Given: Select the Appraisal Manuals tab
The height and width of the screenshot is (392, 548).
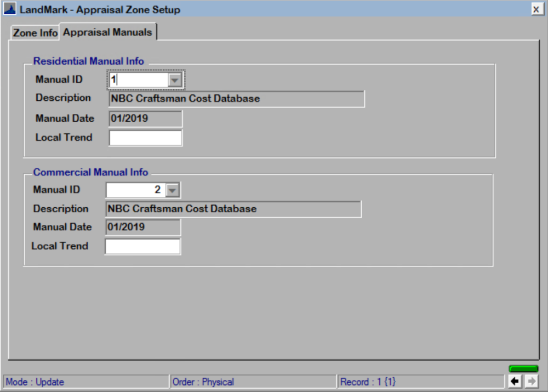Looking at the screenshot, I should pos(107,32).
